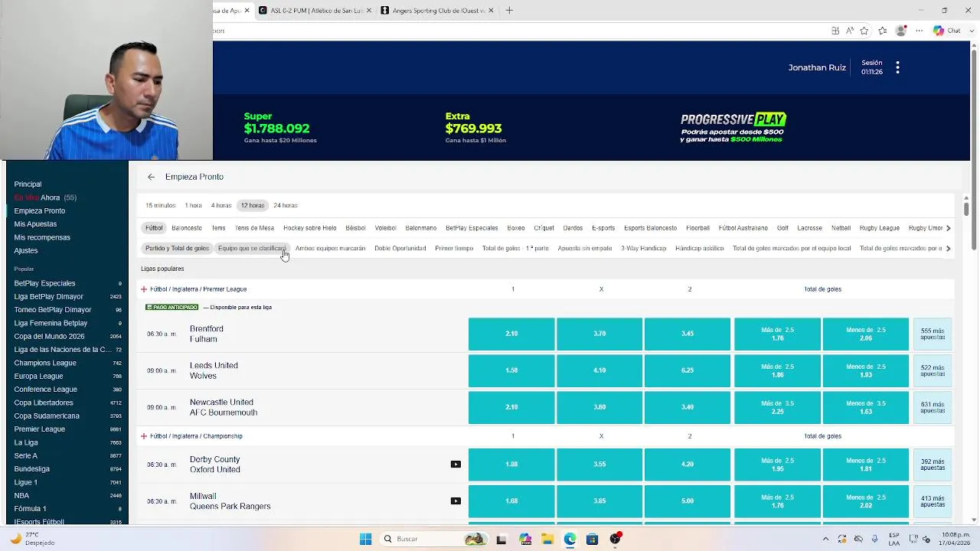Click the microphone tray icon
This screenshot has height=551, width=980.
(x=874, y=539)
